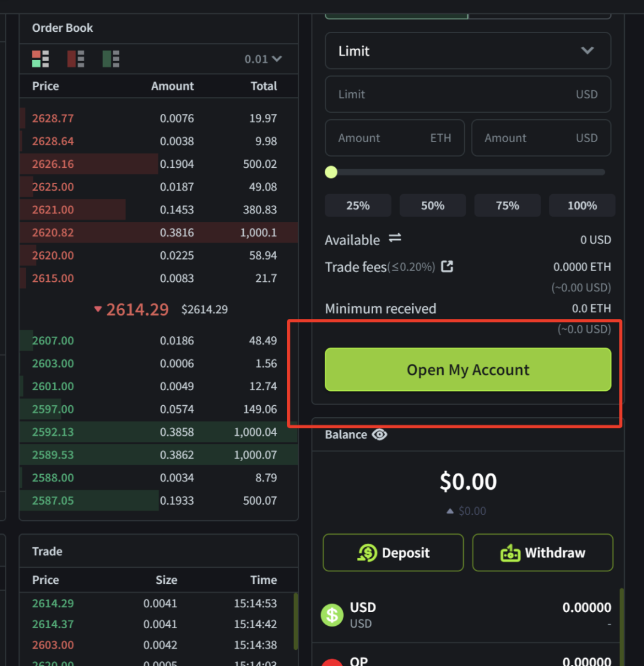Select the 50% amount preset
644x666 pixels.
(433, 206)
